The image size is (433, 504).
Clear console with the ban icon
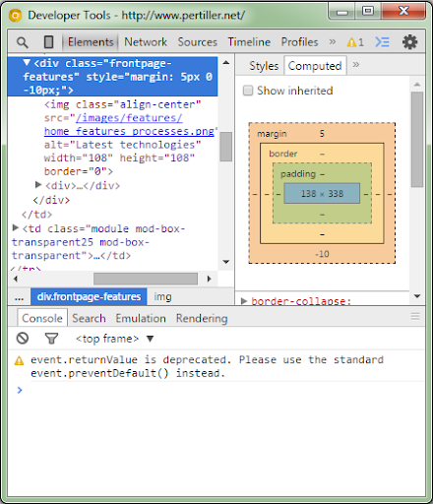point(23,339)
